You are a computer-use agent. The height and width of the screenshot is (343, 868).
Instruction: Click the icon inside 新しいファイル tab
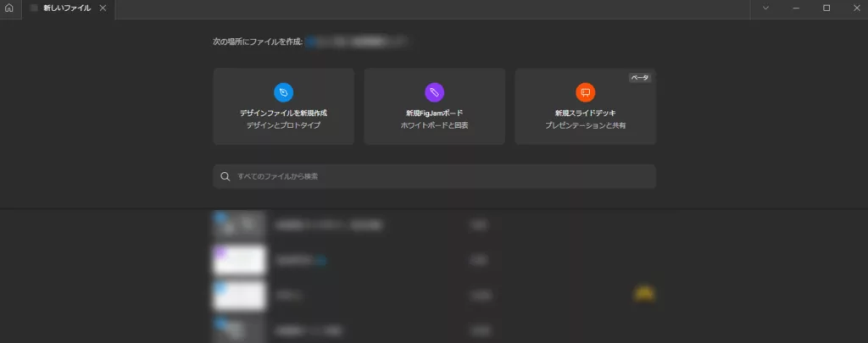tap(34, 8)
